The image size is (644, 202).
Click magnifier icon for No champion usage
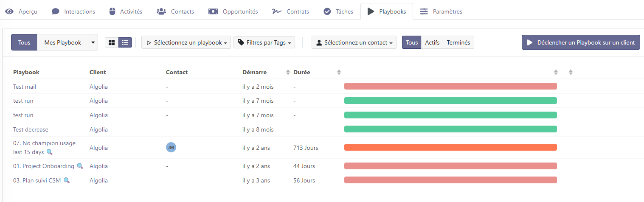point(50,152)
